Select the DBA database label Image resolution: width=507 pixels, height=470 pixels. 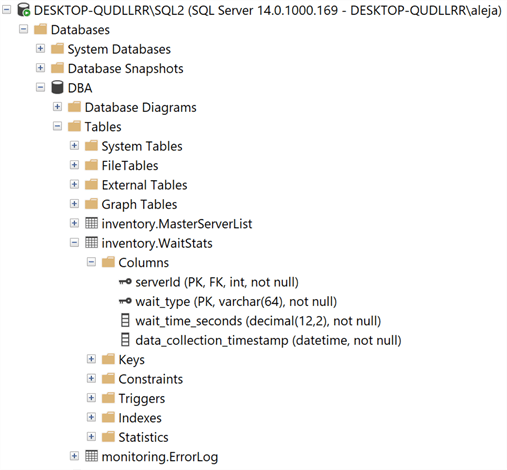[x=80, y=88]
